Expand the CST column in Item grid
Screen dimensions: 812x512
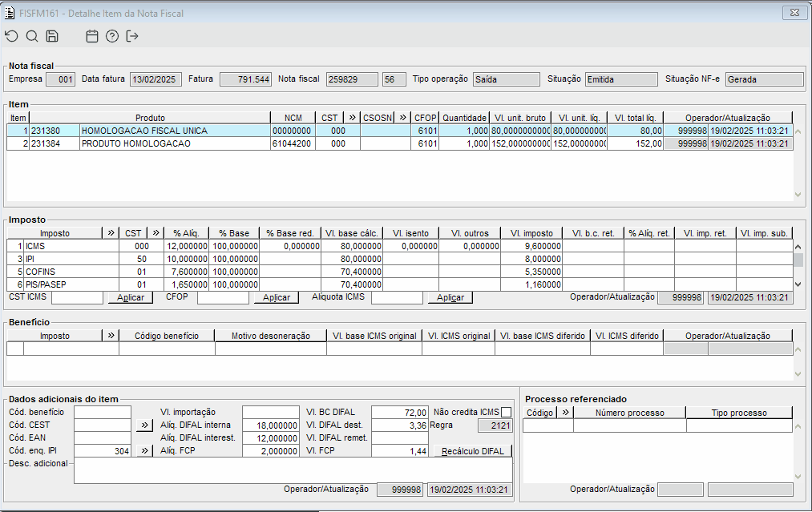click(352, 118)
